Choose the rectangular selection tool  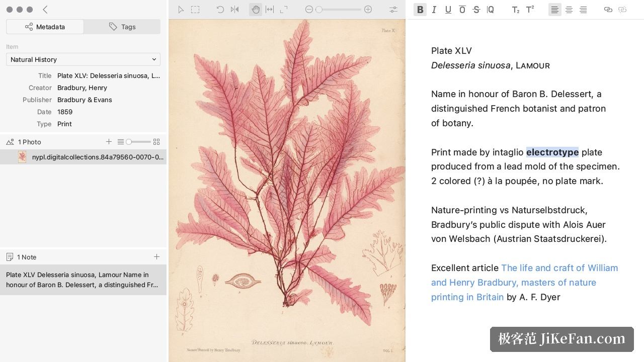pyautogui.click(x=195, y=10)
